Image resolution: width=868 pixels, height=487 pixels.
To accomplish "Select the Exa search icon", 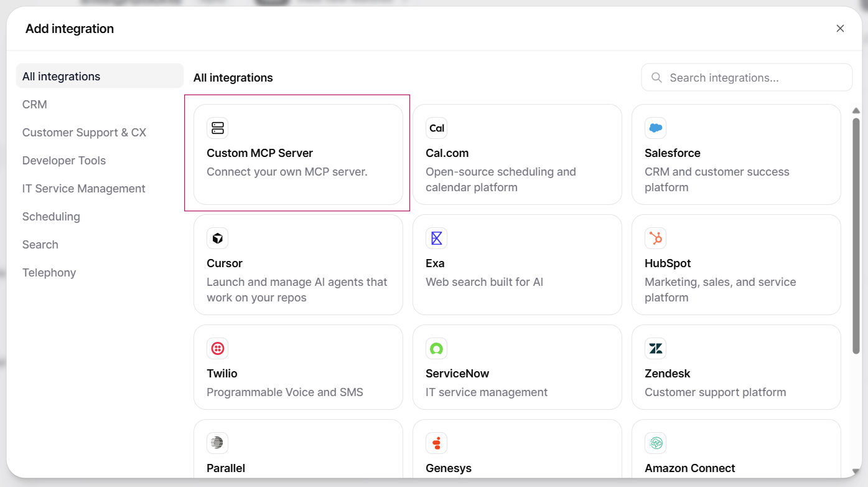I will click(436, 237).
